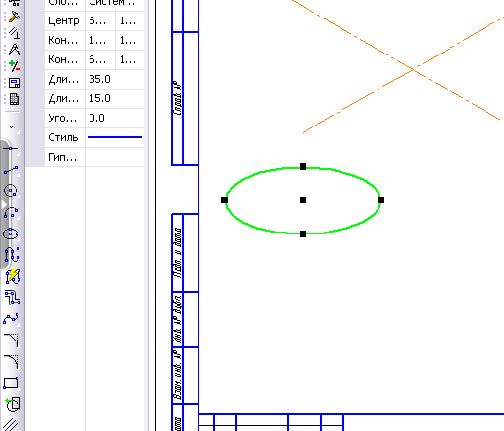Click the ellipse top axis handle
Screen dimensions: 504x431
tap(303, 166)
